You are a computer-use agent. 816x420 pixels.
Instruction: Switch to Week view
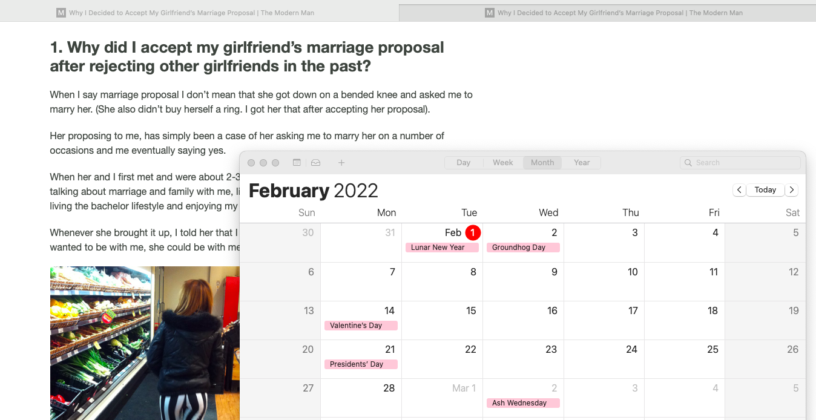tap(502, 162)
